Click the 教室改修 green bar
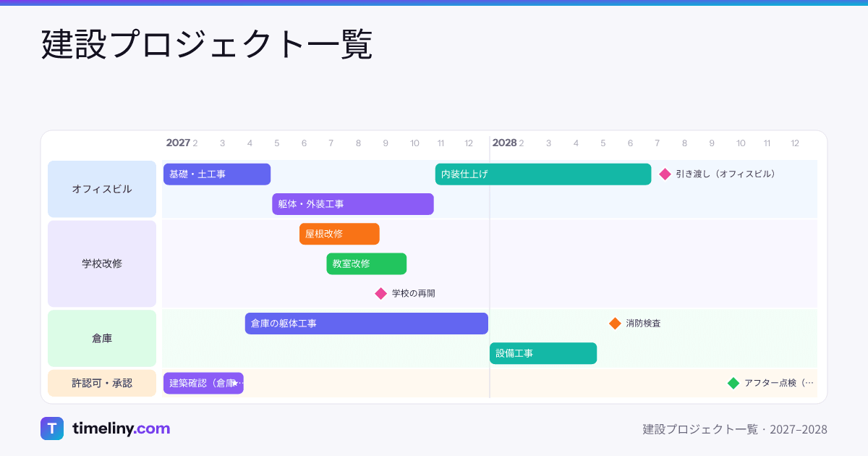The image size is (868, 456). pos(367,264)
